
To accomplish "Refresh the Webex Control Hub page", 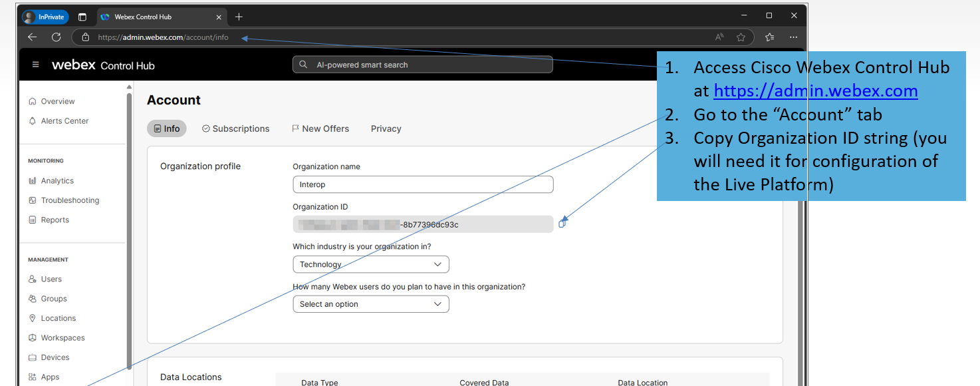I will pyautogui.click(x=56, y=37).
